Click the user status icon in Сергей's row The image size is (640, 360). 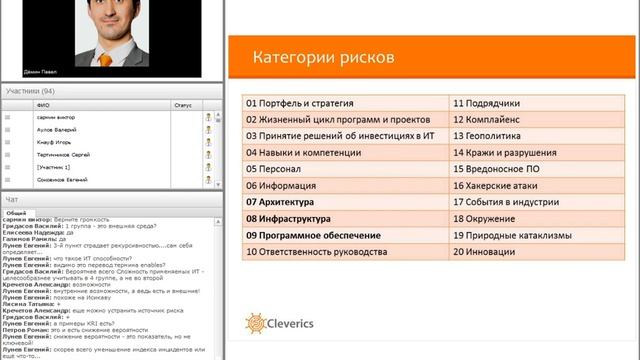pos(209,155)
